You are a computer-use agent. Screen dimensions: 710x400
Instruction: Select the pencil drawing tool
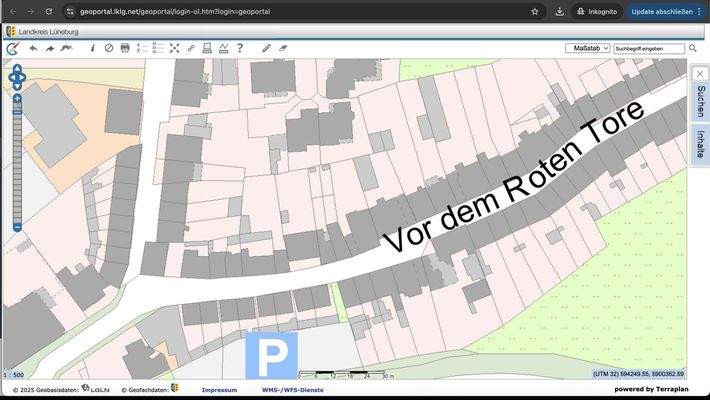tap(266, 48)
